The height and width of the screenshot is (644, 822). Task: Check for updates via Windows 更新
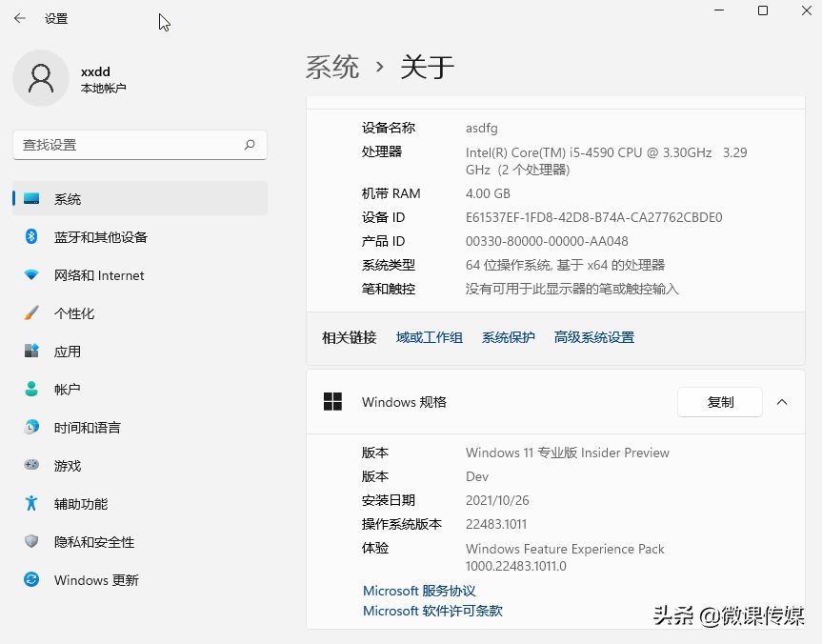pos(95,579)
